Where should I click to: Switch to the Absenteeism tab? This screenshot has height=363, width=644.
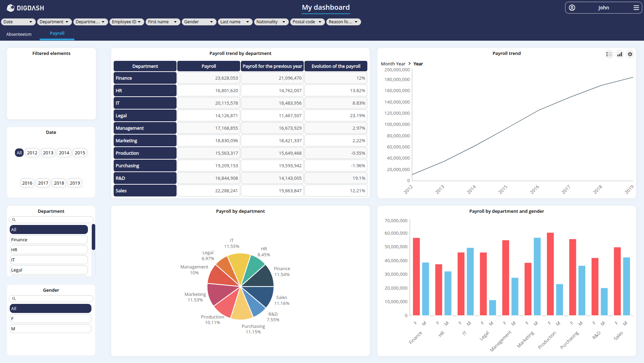[19, 34]
